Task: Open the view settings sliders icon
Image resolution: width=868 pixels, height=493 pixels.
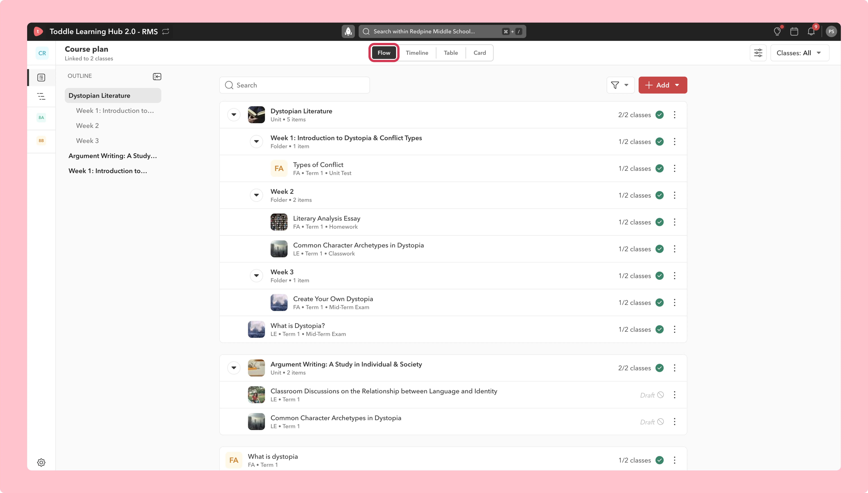Action: tap(758, 53)
